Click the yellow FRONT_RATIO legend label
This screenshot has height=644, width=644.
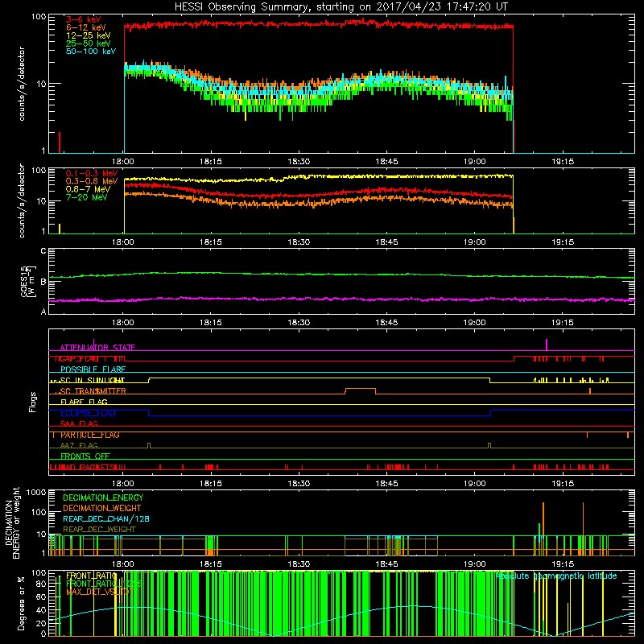coord(91,576)
